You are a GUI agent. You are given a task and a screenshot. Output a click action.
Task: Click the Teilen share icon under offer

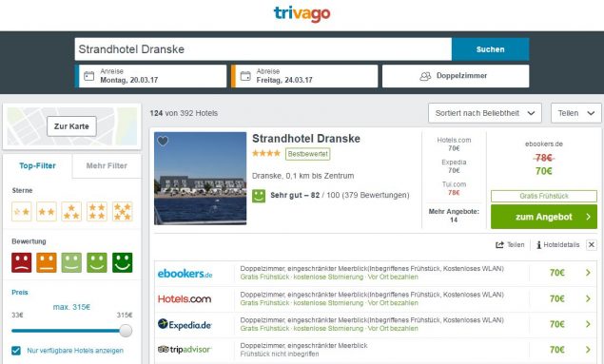pyautogui.click(x=499, y=244)
